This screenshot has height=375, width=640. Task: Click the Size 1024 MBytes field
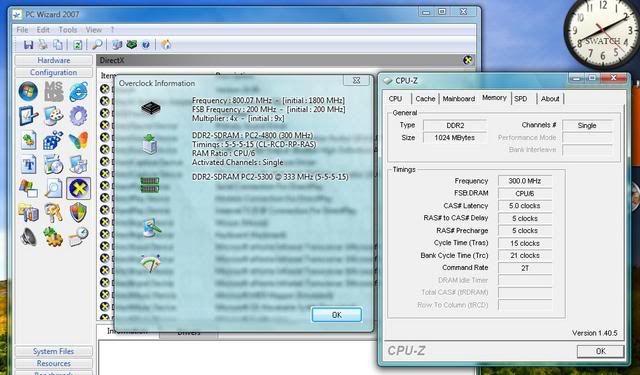[455, 138]
